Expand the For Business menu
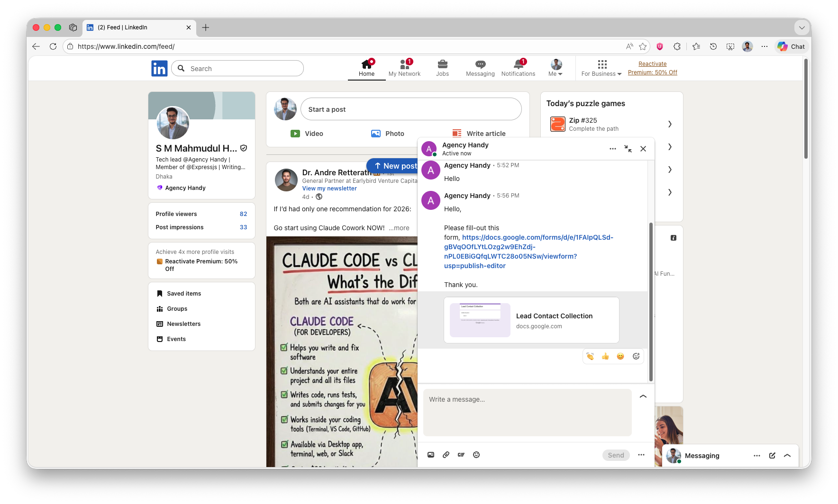 601,68
